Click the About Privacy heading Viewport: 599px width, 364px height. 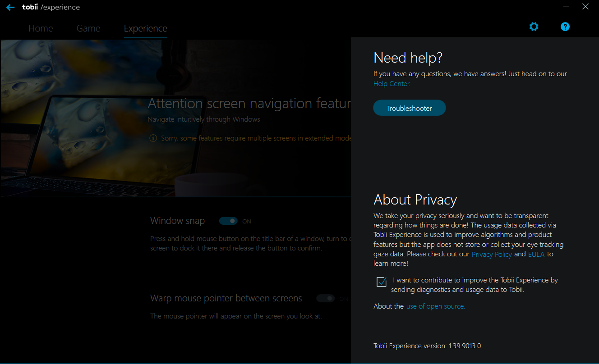click(x=415, y=200)
